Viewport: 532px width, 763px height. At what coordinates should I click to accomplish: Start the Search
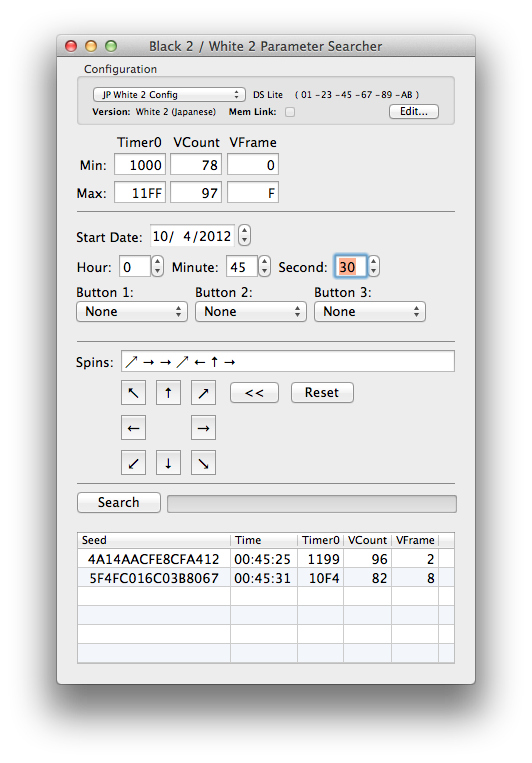tap(119, 502)
